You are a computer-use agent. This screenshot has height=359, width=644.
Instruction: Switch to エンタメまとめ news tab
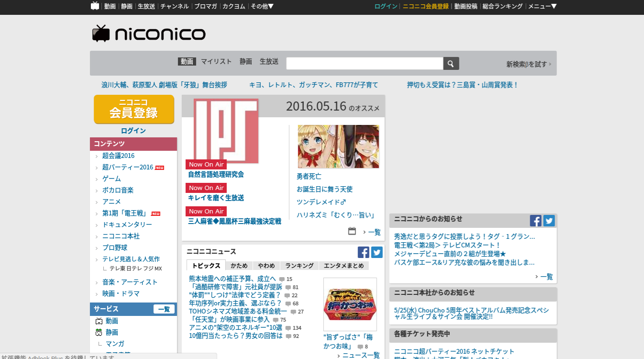coord(344,266)
